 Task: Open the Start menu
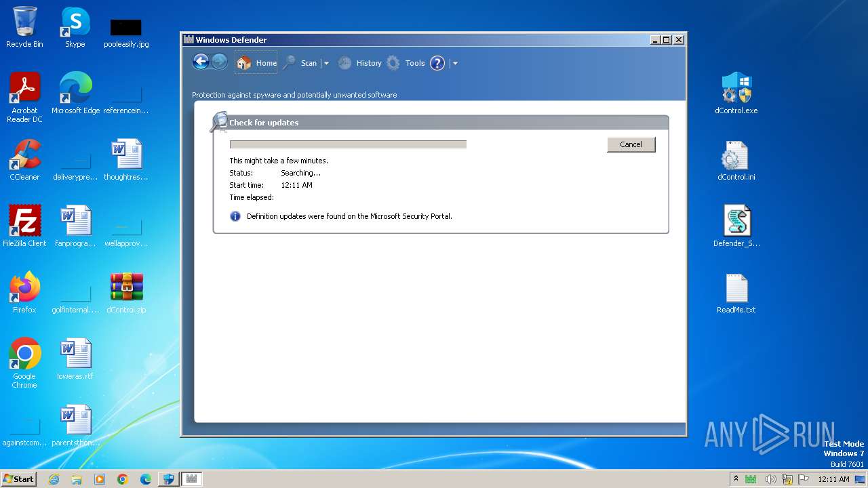click(x=18, y=479)
